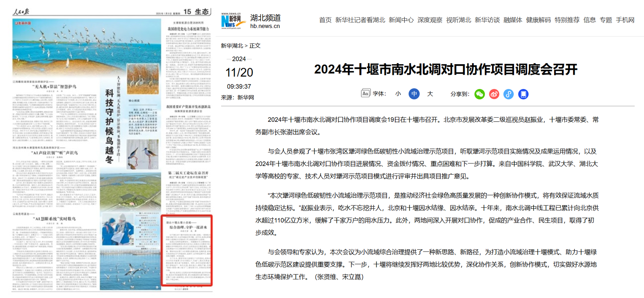Click the mobile phone share icon
This screenshot has height=298, width=644.
tap(523, 94)
